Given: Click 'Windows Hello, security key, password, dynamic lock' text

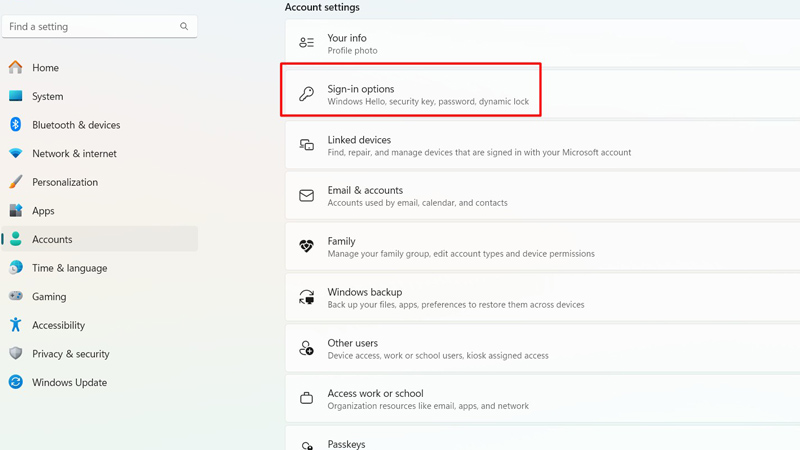Looking at the screenshot, I should [x=428, y=102].
